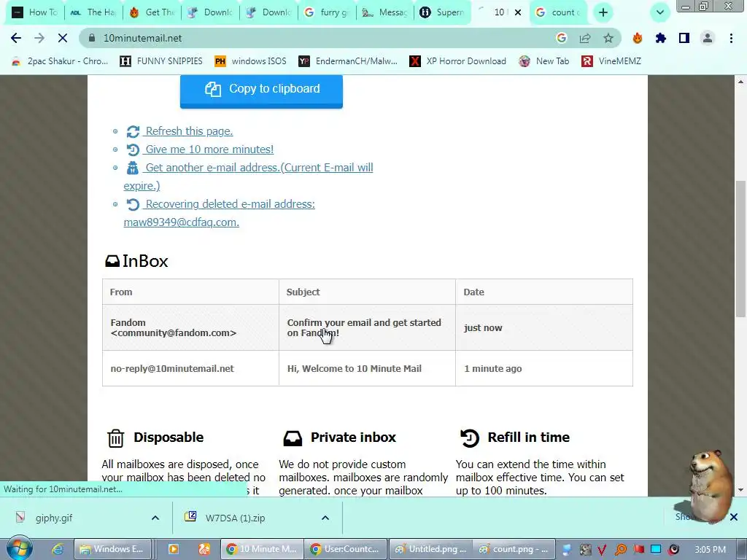Switch to count.png Paint taskbar window
Image resolution: width=747 pixels, height=560 pixels.
point(514,549)
